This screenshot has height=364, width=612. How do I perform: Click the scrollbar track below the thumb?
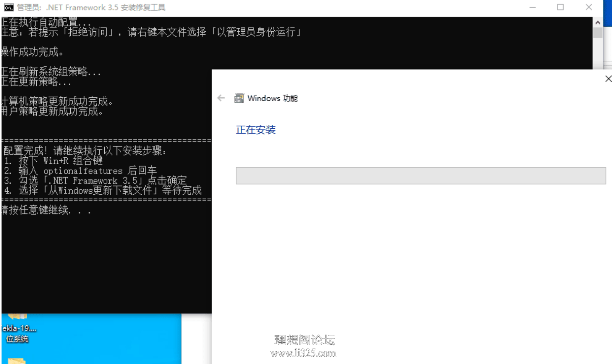tap(598, 53)
